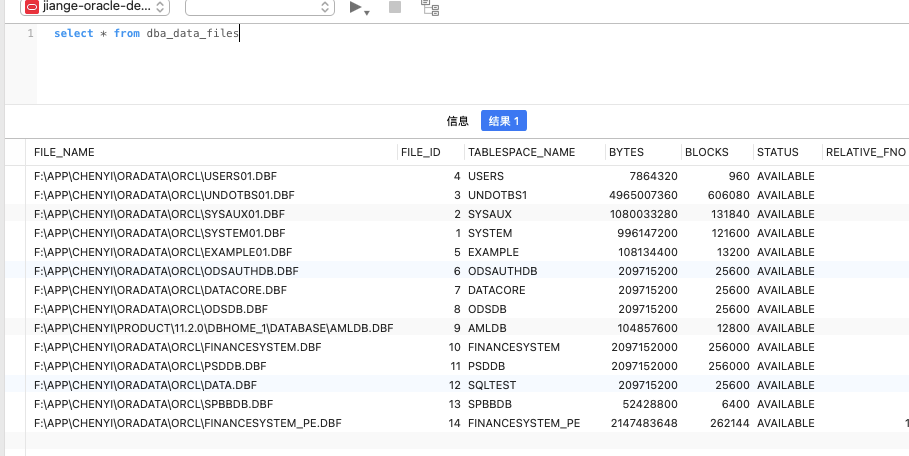Click the FILE_NAME column header
This screenshot has width=909, height=456.
pyautogui.click(x=64, y=152)
